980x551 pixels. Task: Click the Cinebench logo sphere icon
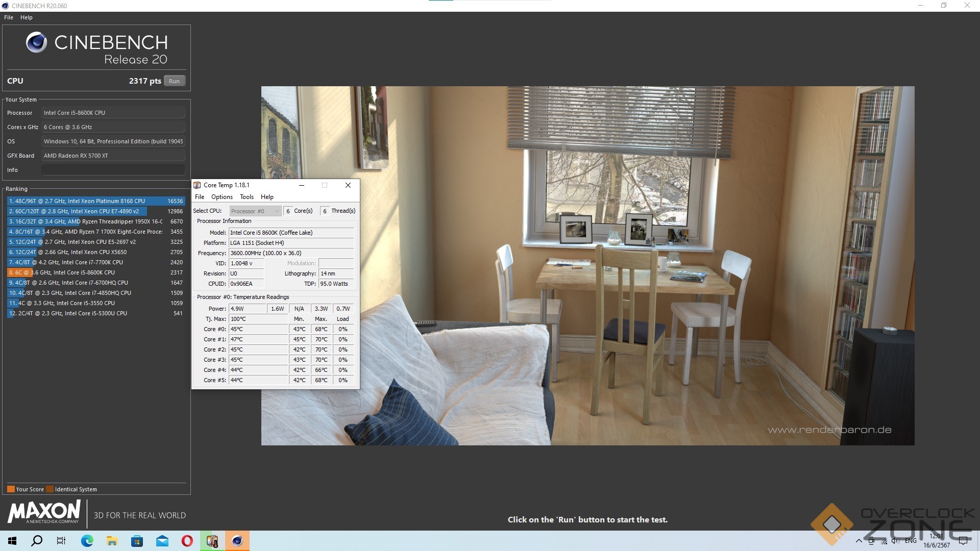click(36, 42)
